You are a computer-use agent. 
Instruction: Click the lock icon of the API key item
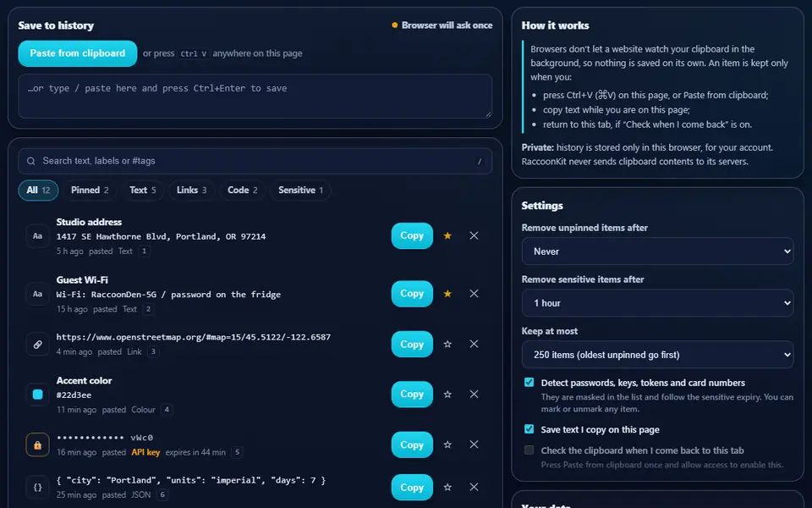(x=38, y=444)
